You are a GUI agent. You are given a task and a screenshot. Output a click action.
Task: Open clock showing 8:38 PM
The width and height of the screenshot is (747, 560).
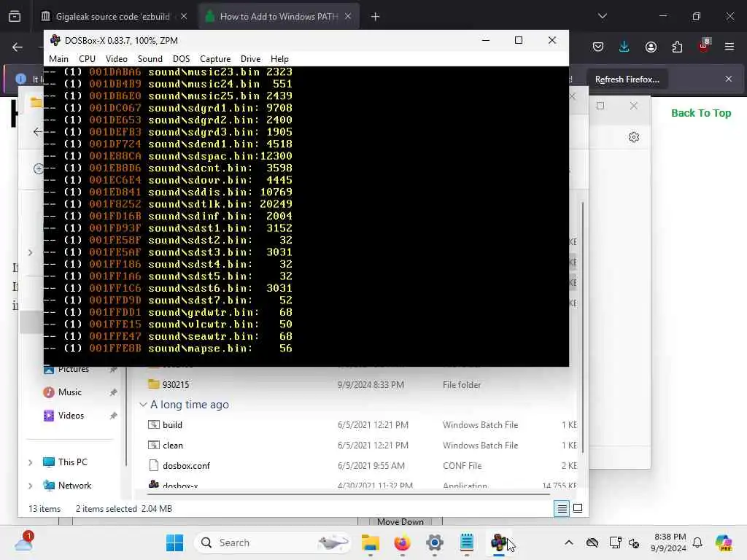(670, 542)
